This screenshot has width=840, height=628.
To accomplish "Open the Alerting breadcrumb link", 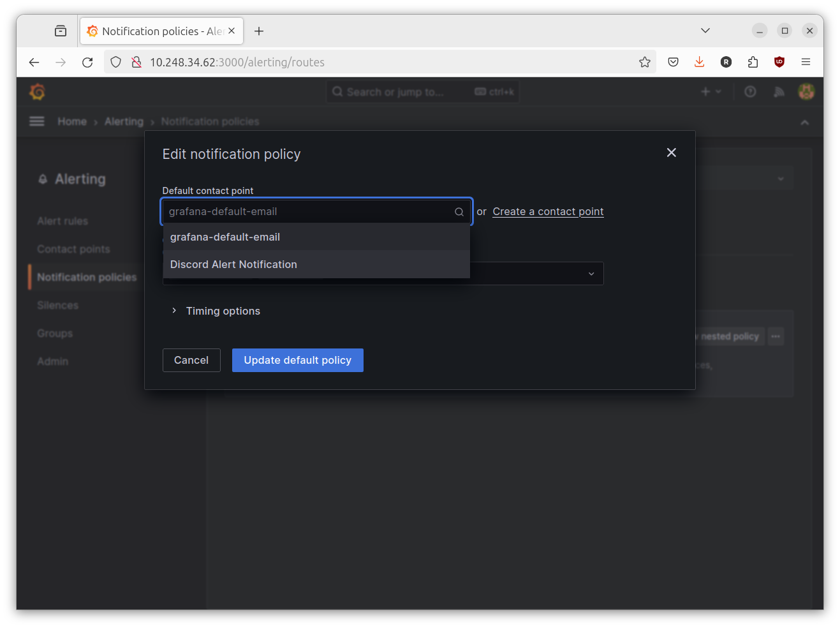I will (x=124, y=121).
